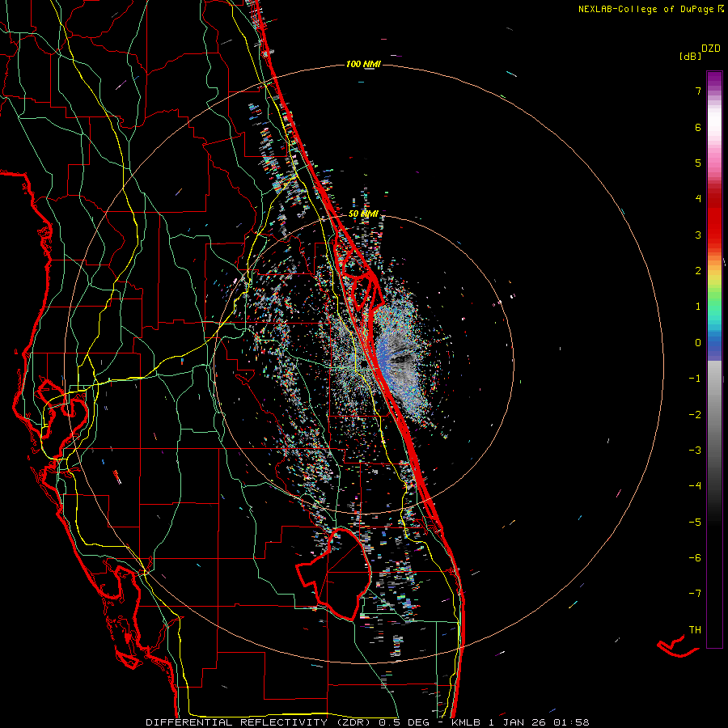This screenshot has height=728, width=728.
Task: Click the -2 value on the color scale
Action: tap(695, 415)
